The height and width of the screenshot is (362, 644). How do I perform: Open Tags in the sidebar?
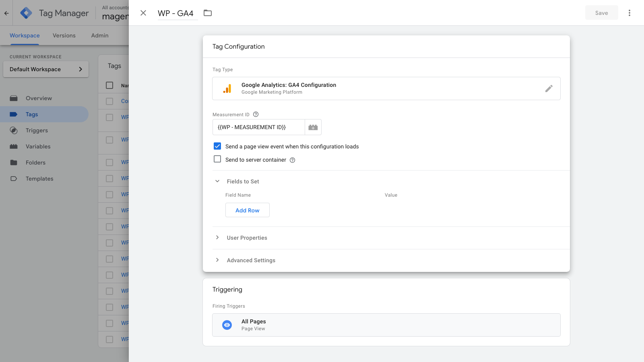[x=44, y=114]
